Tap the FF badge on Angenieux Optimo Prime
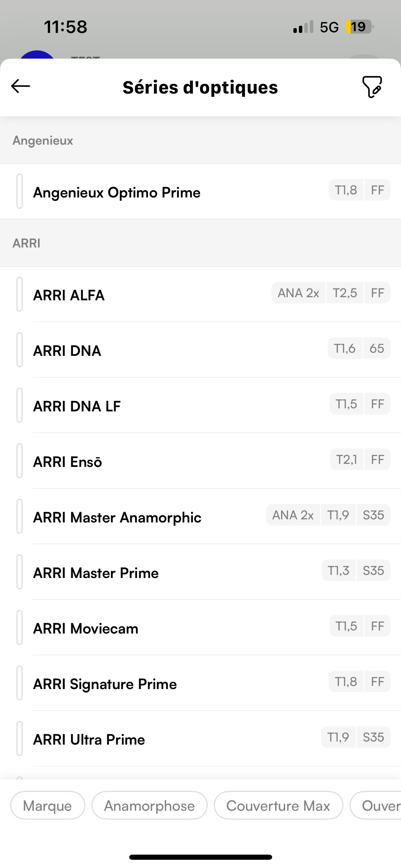Image resolution: width=401 pixels, height=868 pixels. pyautogui.click(x=377, y=190)
